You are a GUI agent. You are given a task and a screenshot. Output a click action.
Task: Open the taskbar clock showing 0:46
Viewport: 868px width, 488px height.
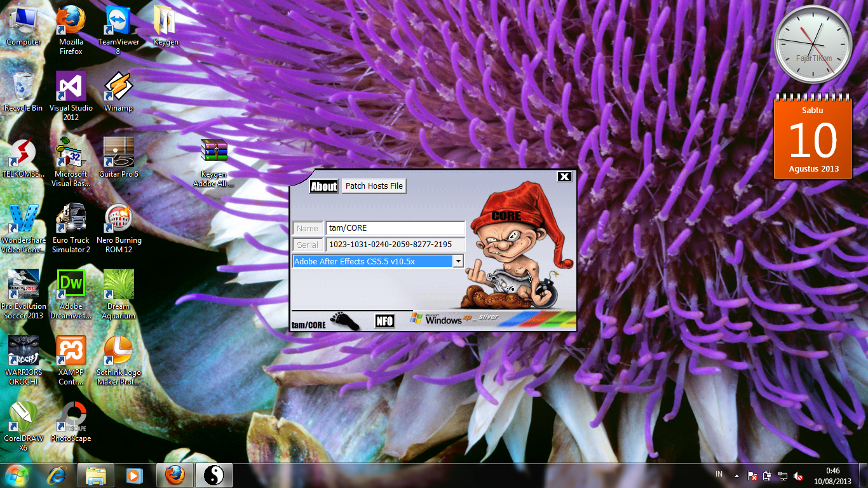pyautogui.click(x=833, y=476)
